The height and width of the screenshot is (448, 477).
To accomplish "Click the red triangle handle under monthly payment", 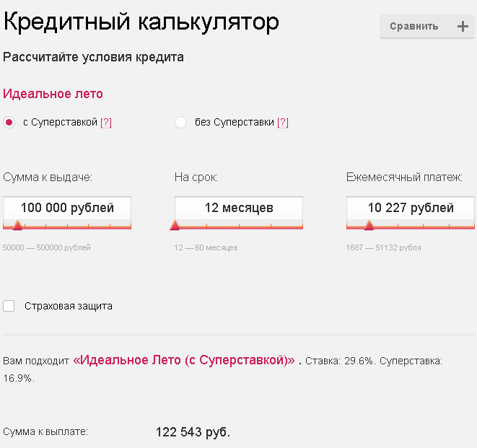I will [369, 225].
